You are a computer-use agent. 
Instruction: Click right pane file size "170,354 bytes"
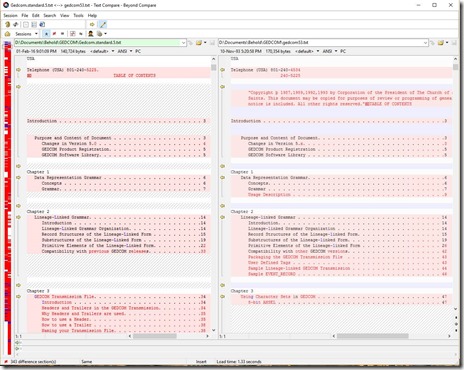click(x=278, y=51)
